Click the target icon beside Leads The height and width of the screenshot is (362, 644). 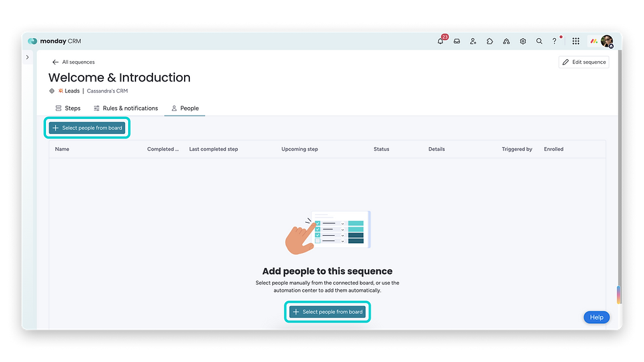click(x=52, y=91)
